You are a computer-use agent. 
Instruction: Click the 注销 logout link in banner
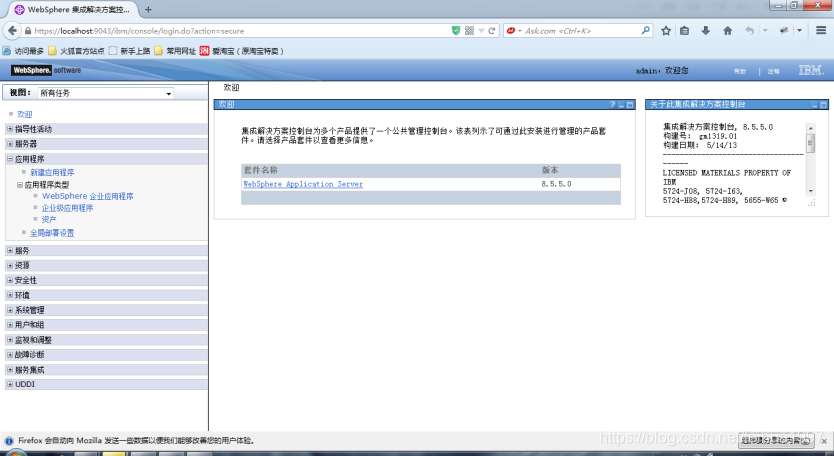tap(773, 71)
